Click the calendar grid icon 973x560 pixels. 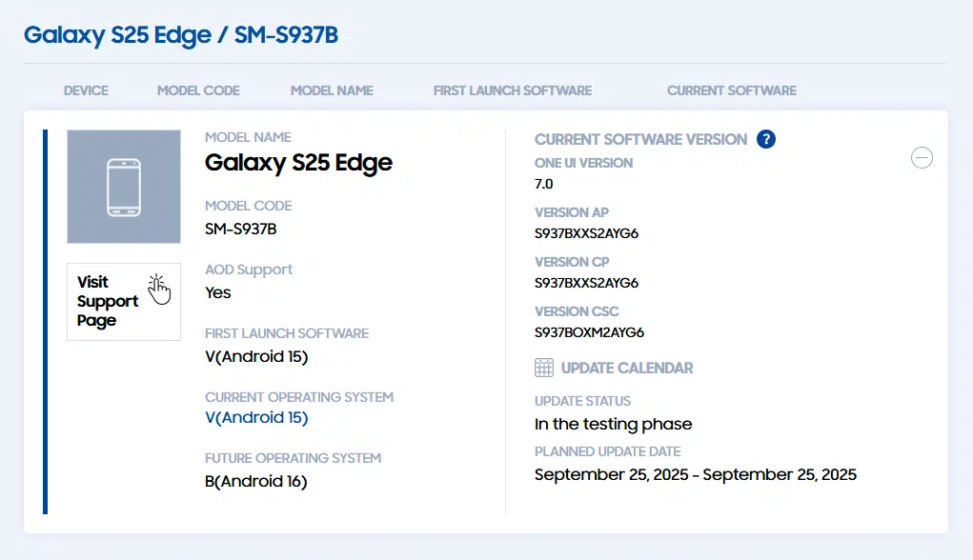pos(544,368)
